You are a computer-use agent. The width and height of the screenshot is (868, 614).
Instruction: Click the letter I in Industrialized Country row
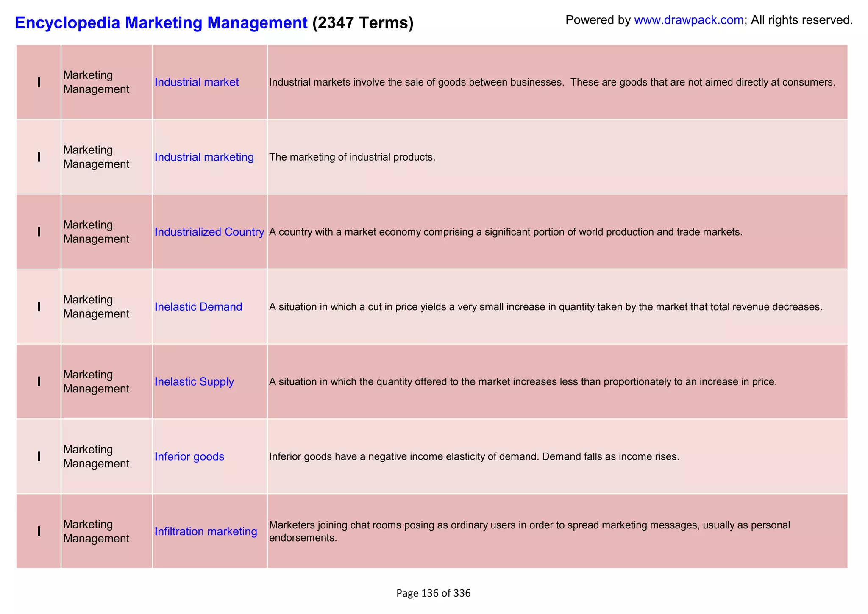coord(39,232)
